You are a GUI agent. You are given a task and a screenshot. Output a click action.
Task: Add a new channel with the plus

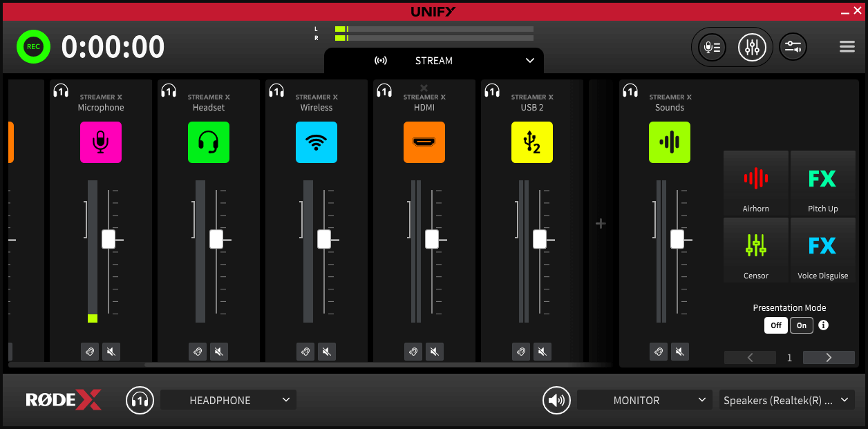tap(601, 223)
